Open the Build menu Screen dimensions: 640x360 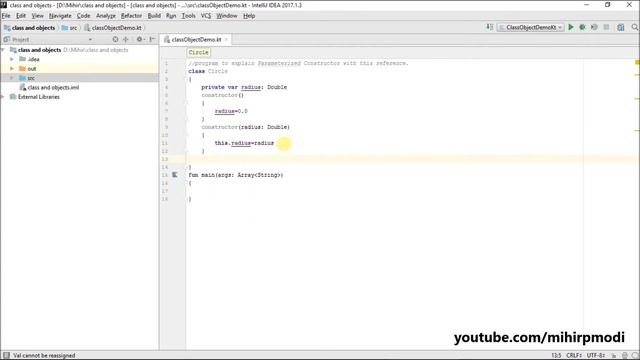(x=154, y=16)
